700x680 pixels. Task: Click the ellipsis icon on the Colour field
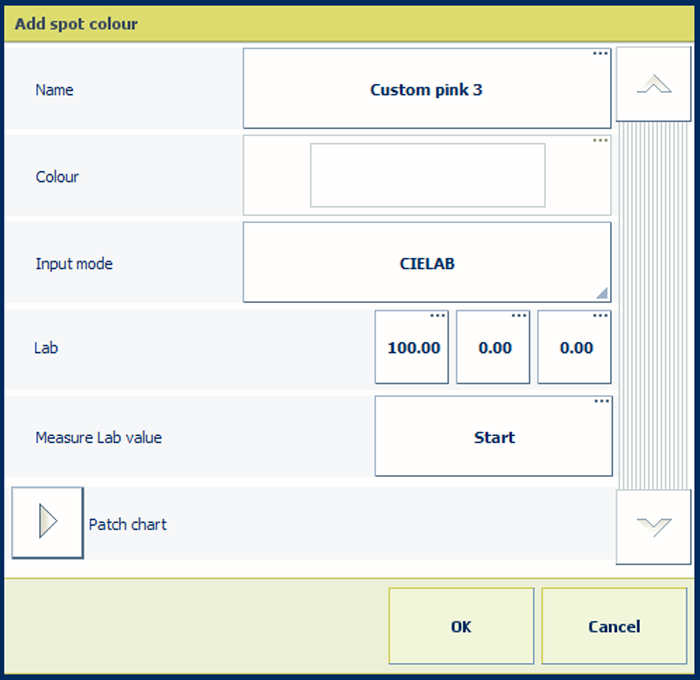600,141
